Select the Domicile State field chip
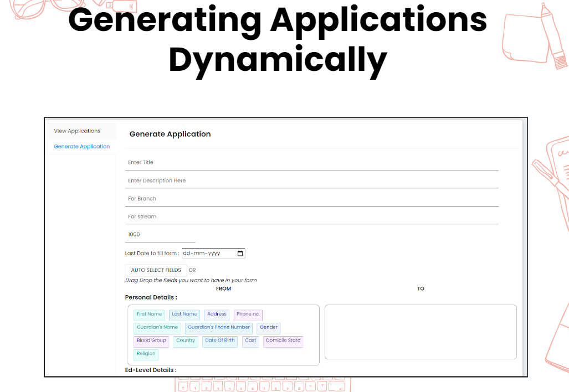The width and height of the screenshot is (569, 392). [283, 341]
